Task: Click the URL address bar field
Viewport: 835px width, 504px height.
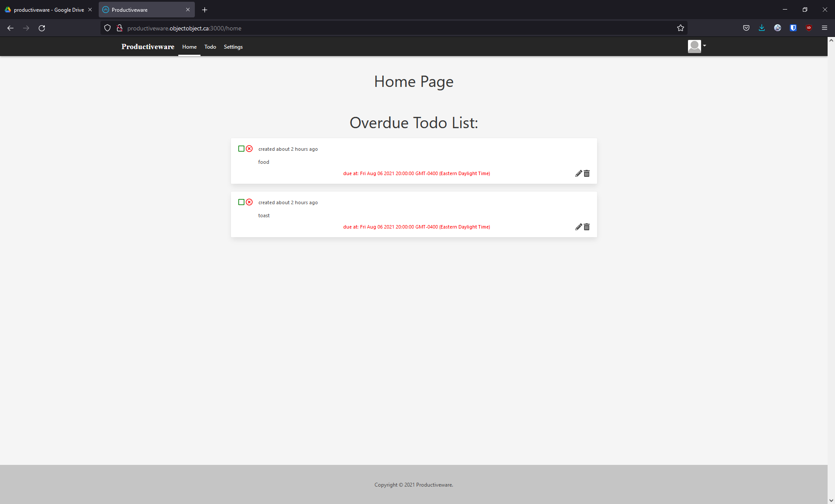Action: pos(391,28)
